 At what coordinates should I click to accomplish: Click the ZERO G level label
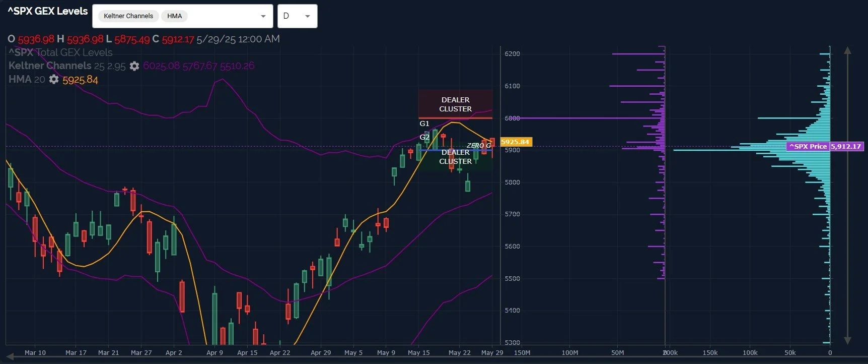point(478,145)
